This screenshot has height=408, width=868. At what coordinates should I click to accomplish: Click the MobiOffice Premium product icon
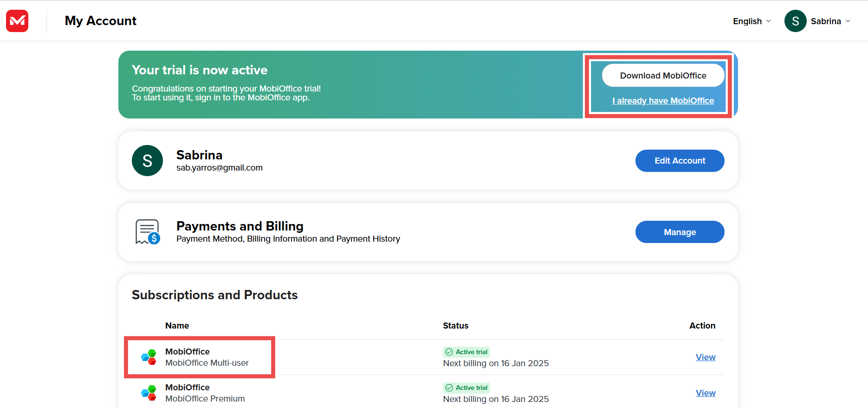149,393
